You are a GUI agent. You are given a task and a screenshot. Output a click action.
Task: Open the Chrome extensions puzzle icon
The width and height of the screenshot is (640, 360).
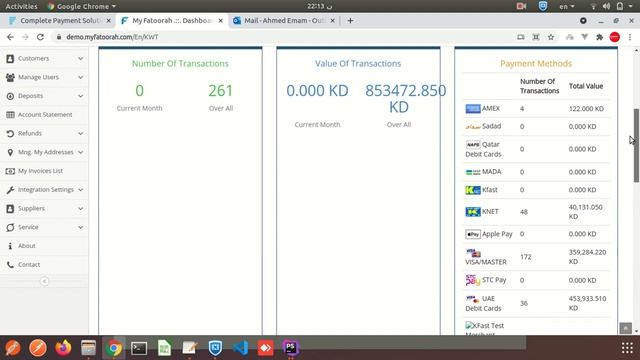(600, 37)
